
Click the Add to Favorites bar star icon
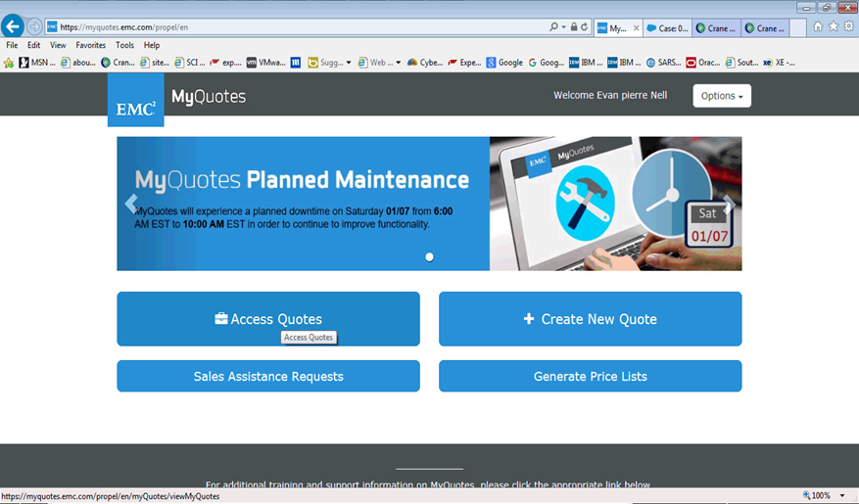pos(9,63)
